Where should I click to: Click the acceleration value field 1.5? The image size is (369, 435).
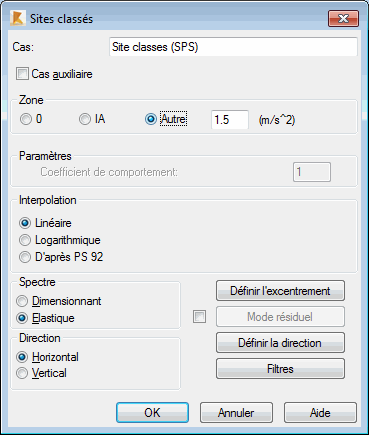pos(230,120)
